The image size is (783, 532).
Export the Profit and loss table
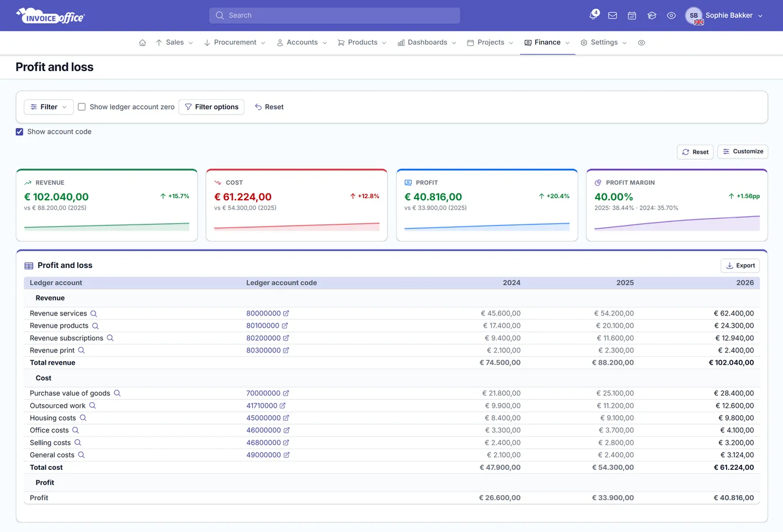(x=740, y=266)
